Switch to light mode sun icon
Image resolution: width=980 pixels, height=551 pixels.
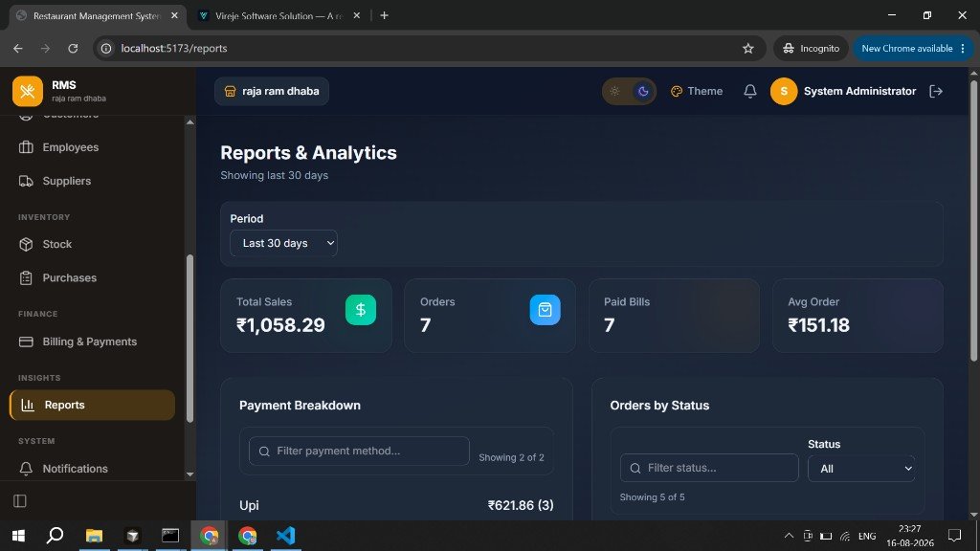(x=615, y=91)
